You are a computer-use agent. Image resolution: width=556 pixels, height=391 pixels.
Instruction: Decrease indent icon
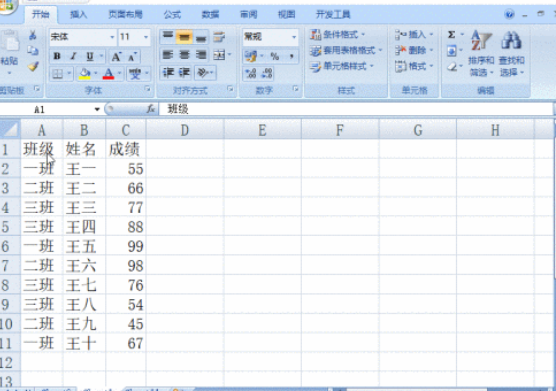[168, 73]
